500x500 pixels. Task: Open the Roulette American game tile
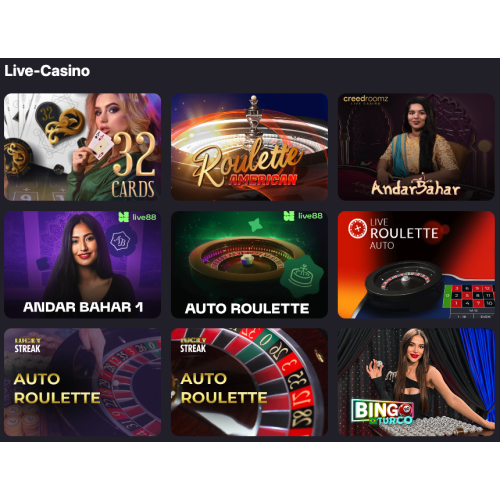(249, 147)
